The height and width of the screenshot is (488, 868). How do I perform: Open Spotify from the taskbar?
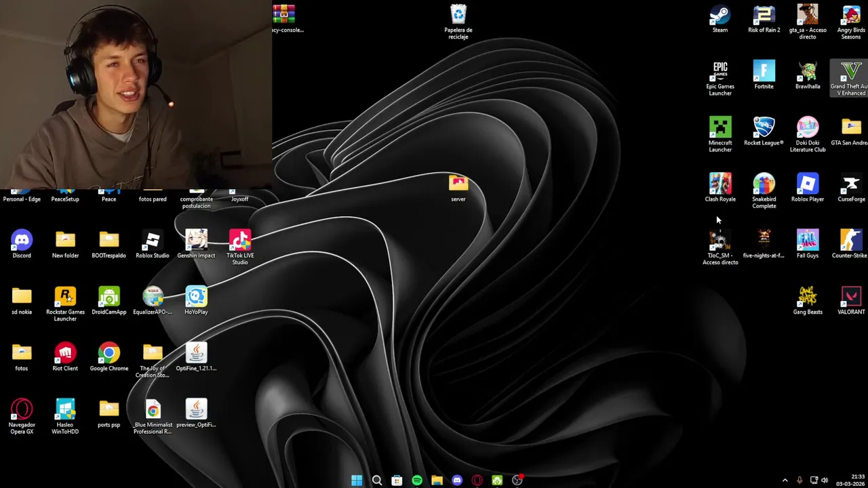point(417,480)
